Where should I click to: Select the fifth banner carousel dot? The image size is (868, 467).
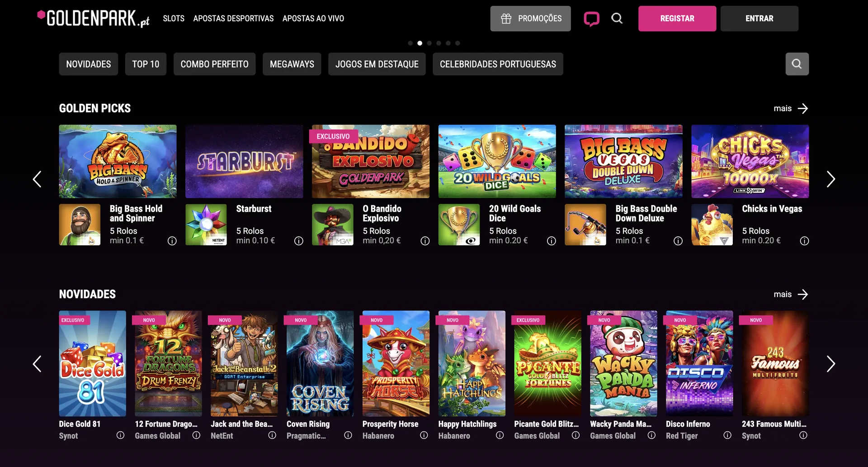(x=448, y=43)
